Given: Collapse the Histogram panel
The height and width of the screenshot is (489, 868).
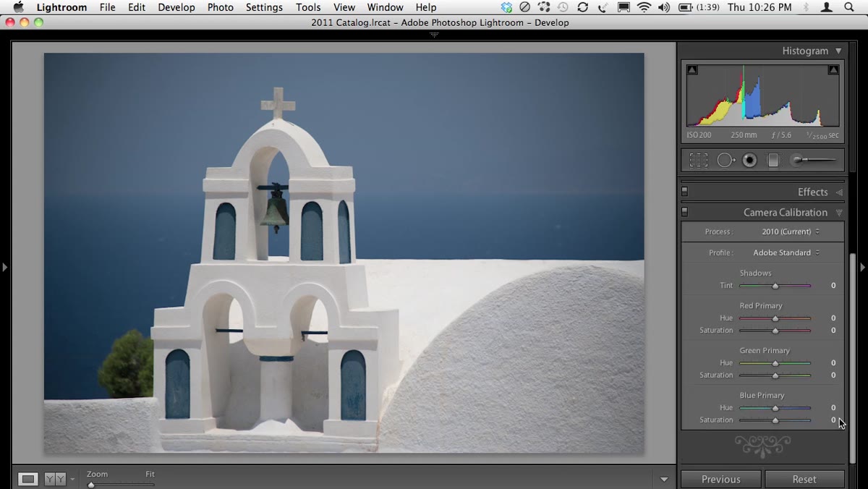Looking at the screenshot, I should (838, 51).
